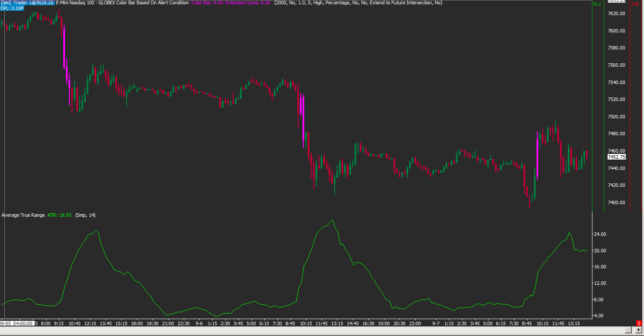The image size is (644, 336).
Task: Click the 7420.00 price scale label
Action: (616, 185)
